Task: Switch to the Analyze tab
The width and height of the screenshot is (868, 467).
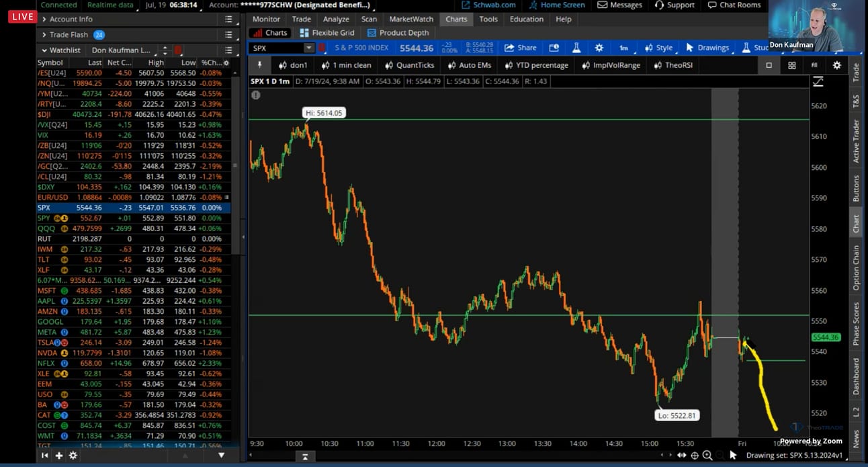Action: pyautogui.click(x=336, y=19)
